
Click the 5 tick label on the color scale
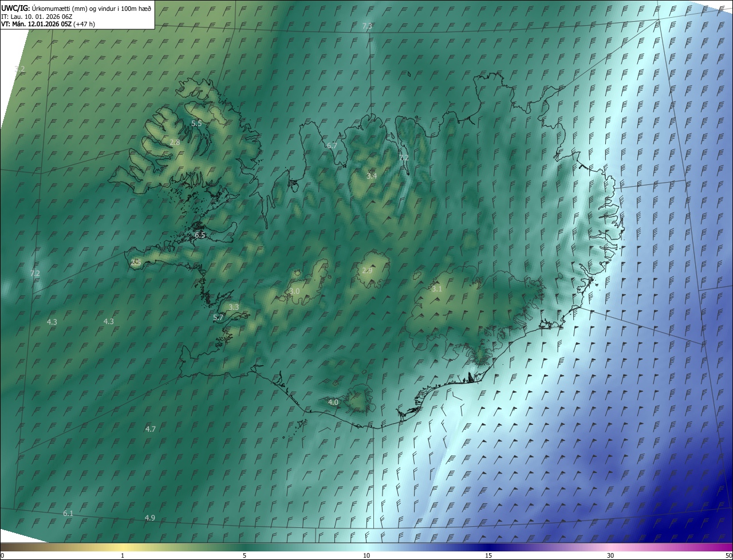coord(245,555)
